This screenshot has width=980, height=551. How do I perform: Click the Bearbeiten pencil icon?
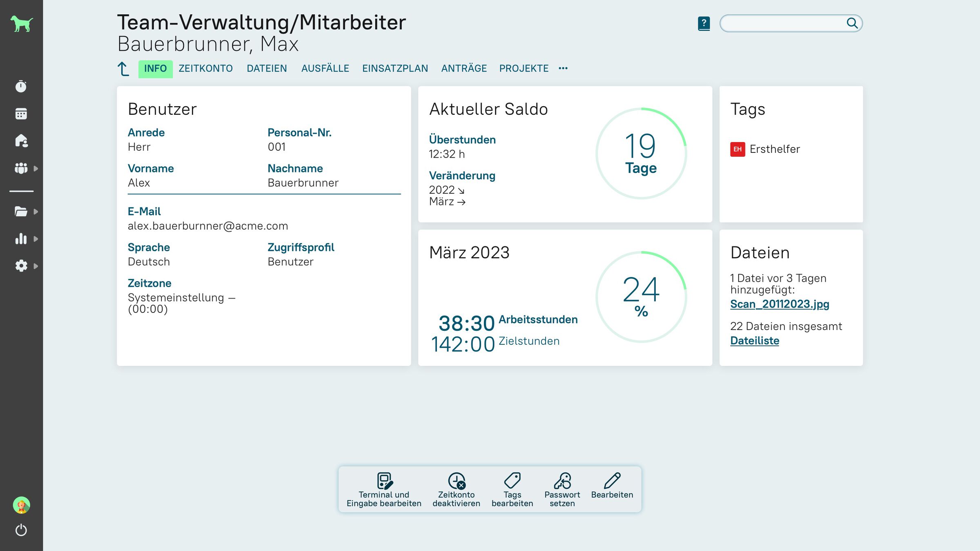pos(612,481)
